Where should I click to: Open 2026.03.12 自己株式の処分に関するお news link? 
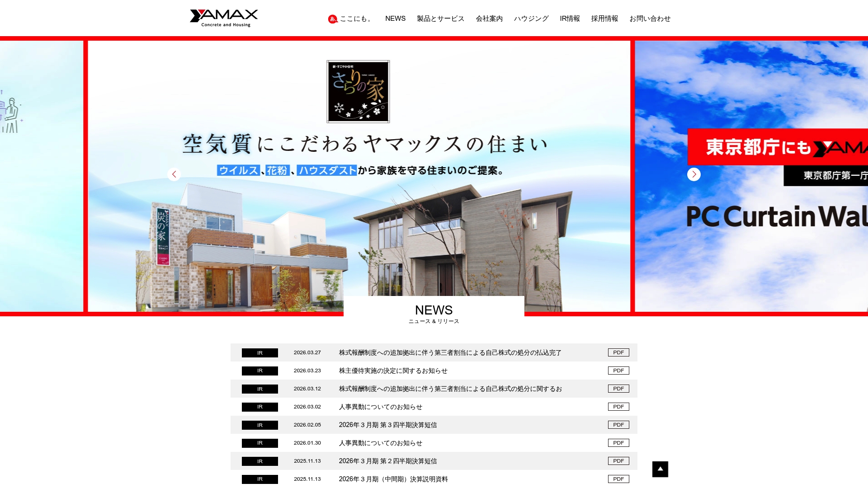click(x=450, y=389)
